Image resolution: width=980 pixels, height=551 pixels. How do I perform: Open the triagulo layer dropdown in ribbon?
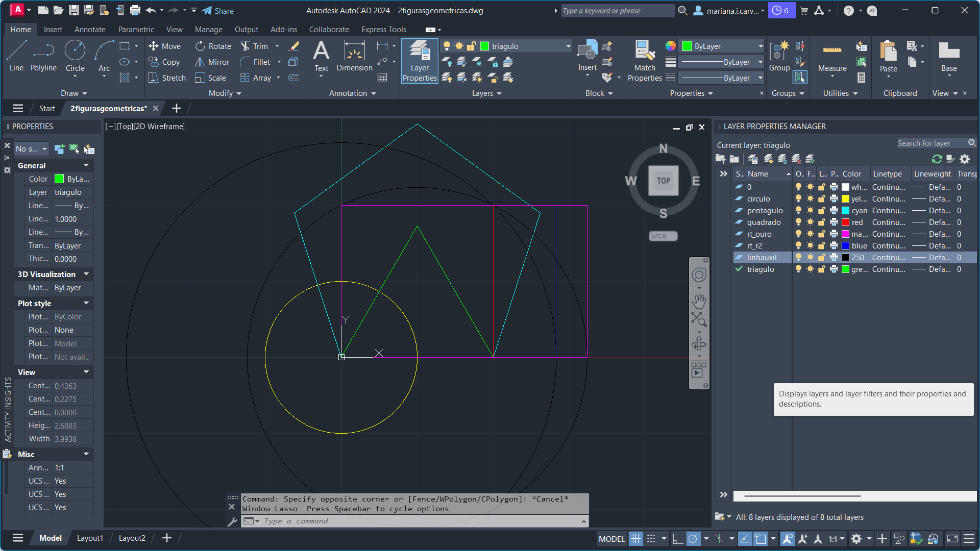tap(568, 46)
